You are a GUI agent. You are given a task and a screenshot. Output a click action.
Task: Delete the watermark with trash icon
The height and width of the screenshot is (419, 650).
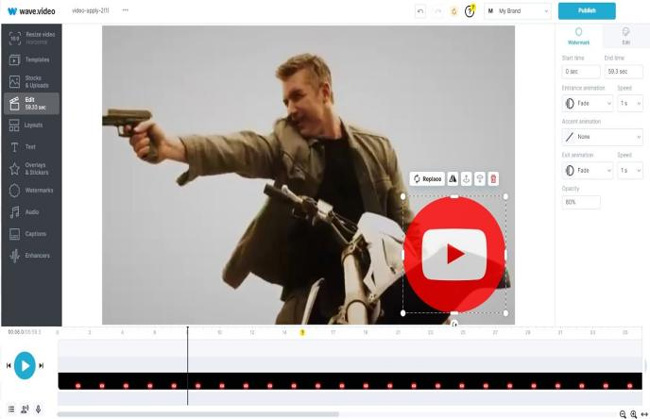coord(493,179)
